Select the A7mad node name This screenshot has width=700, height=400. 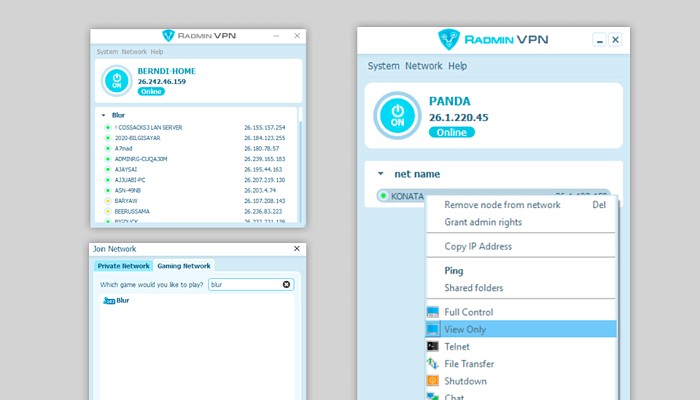pos(124,148)
